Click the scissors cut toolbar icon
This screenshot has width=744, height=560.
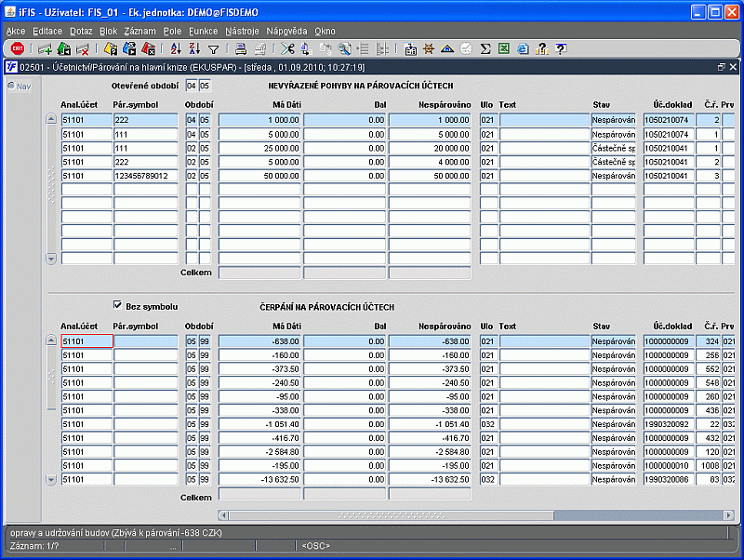[287, 49]
